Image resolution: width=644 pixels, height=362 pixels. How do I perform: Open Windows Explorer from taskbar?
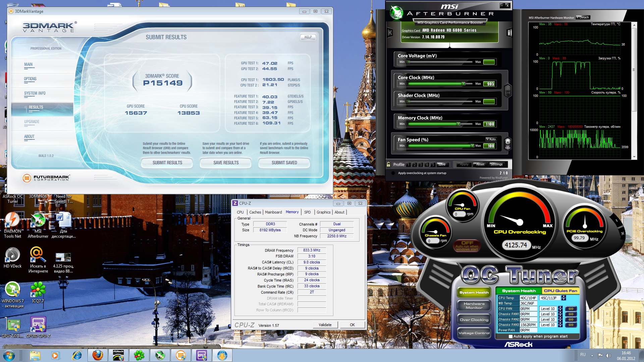35,355
